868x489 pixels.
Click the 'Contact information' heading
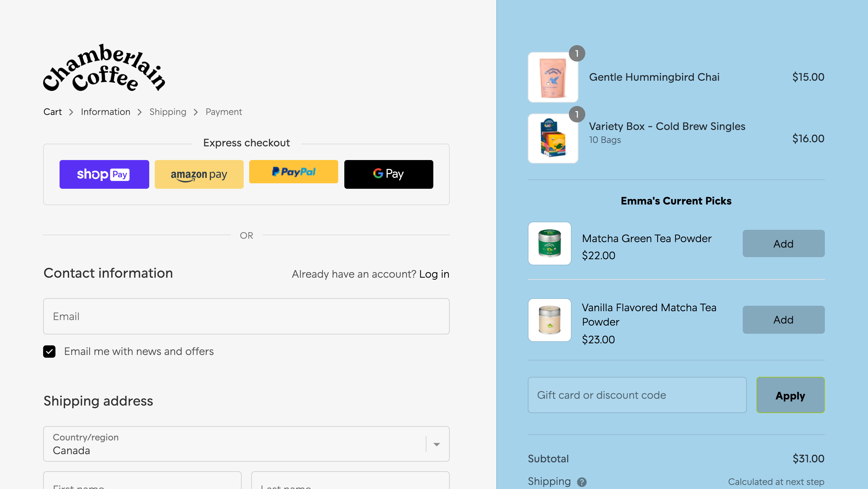click(108, 273)
